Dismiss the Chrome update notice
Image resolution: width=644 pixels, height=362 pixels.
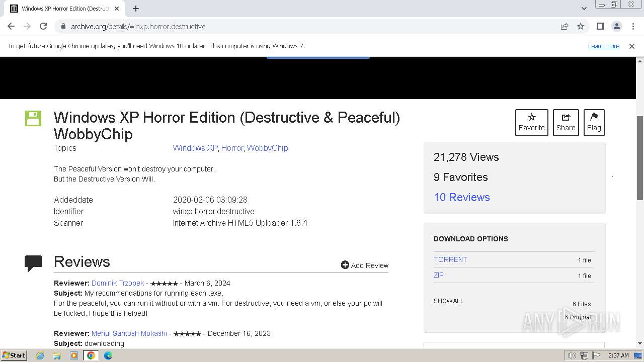(x=632, y=46)
